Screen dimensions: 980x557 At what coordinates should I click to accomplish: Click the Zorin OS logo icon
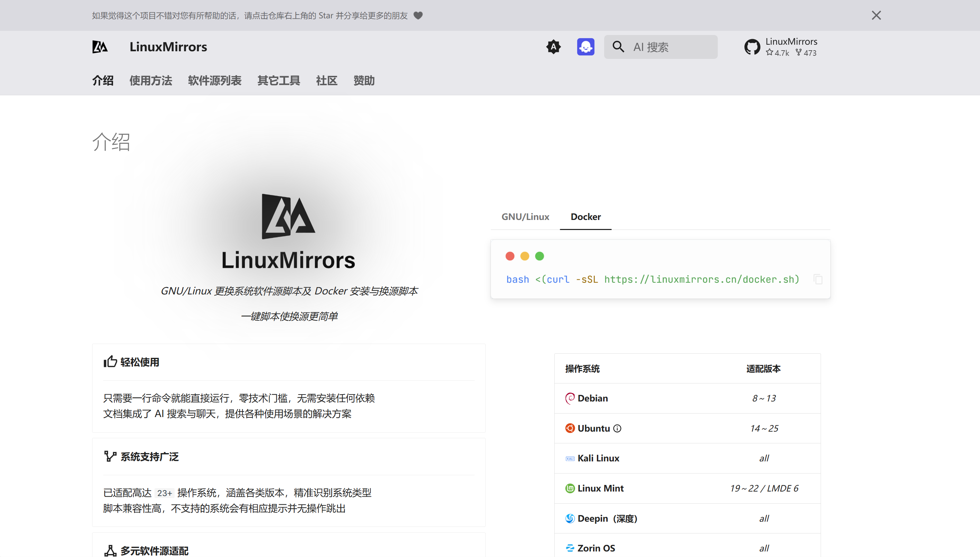coord(570,548)
